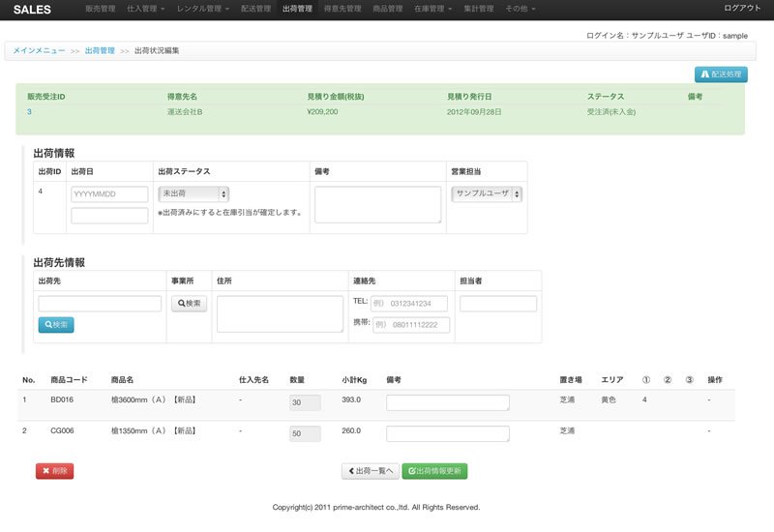The height and width of the screenshot is (532, 774).
Task: Go back via 出荷一覧へ button
Action: point(370,471)
